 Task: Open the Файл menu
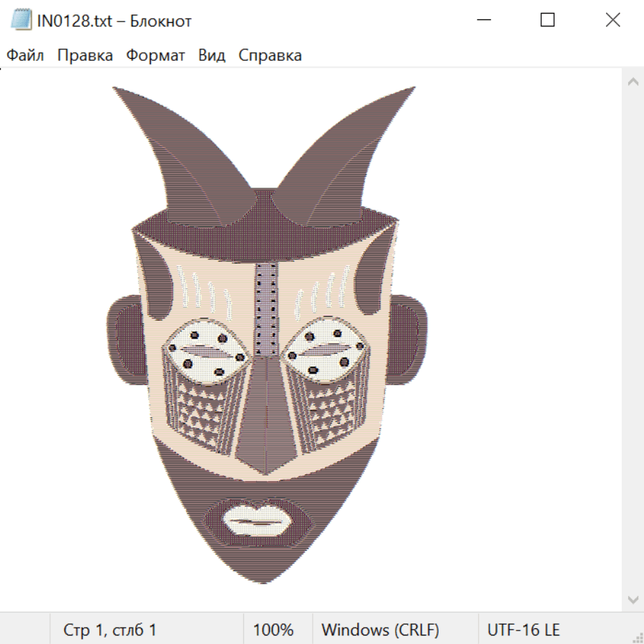(26, 56)
